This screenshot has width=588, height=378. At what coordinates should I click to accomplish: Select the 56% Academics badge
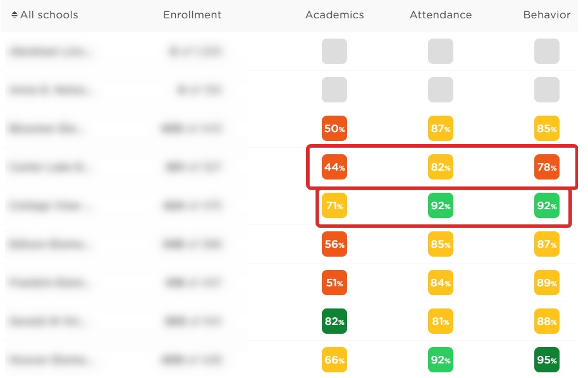(x=334, y=244)
